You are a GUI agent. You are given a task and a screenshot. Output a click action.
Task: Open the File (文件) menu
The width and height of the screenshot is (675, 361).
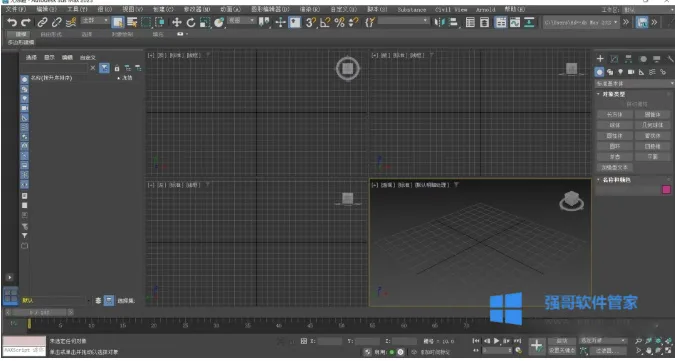pyautogui.click(x=15, y=9)
